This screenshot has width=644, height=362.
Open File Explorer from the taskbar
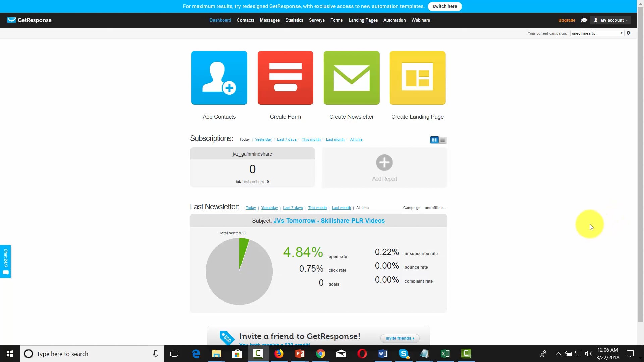point(217,354)
